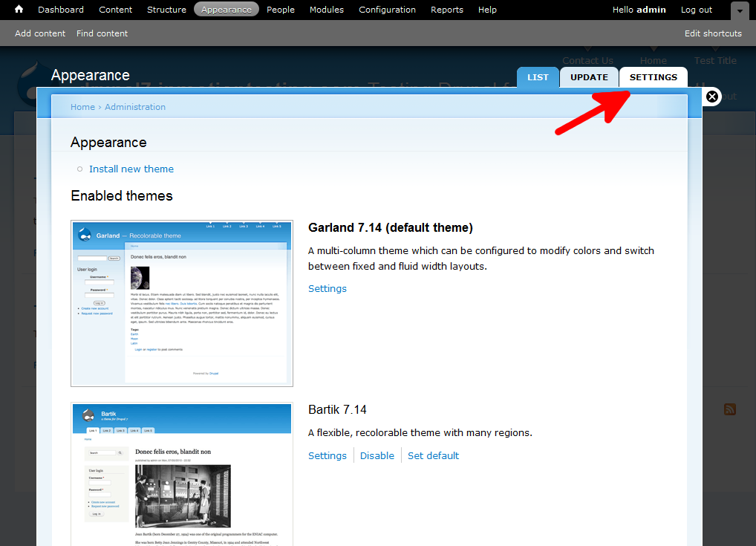Switch to the UPDATE tab
756x546 pixels.
click(589, 77)
